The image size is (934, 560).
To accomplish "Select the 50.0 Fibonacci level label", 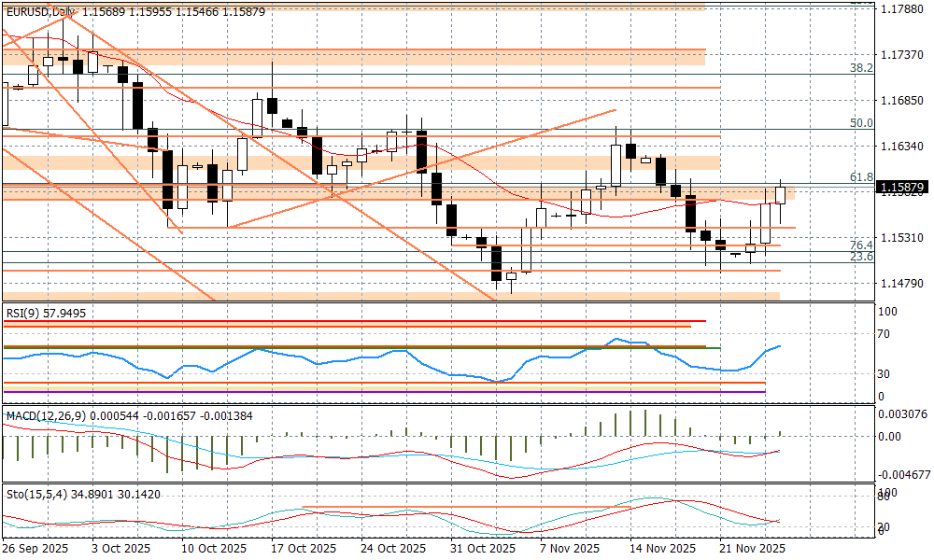I will (x=861, y=122).
